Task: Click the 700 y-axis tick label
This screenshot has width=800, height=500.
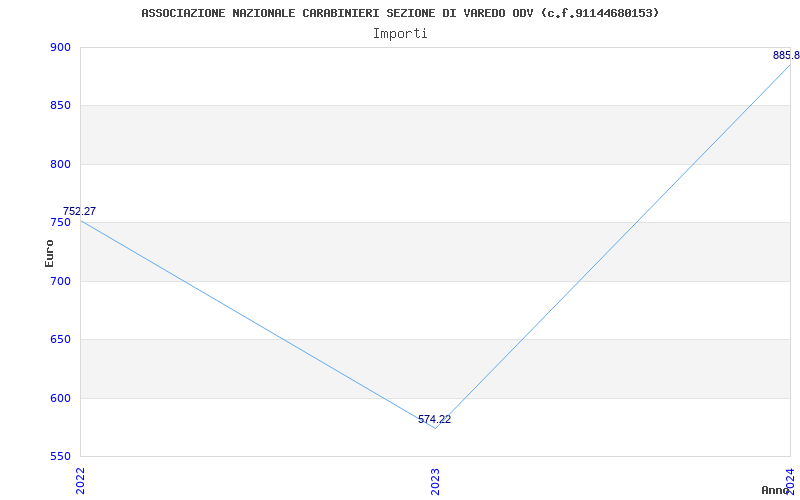Action: point(60,281)
